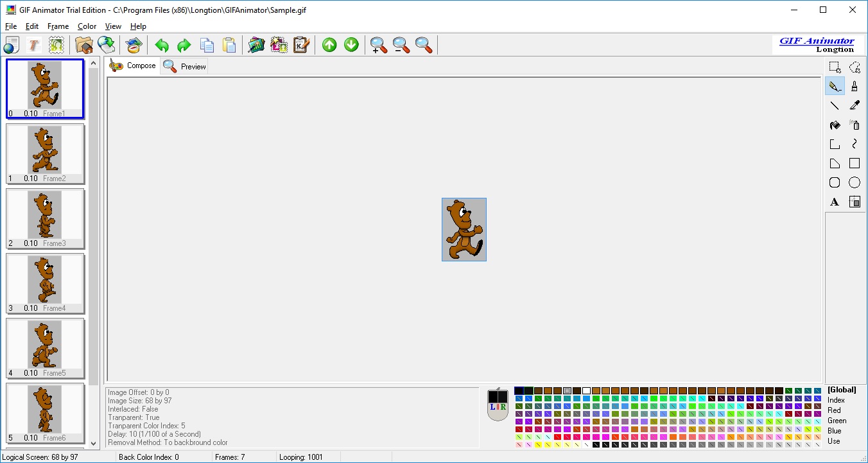
Task: Select the Paintbrush tool
Action: pos(855,86)
